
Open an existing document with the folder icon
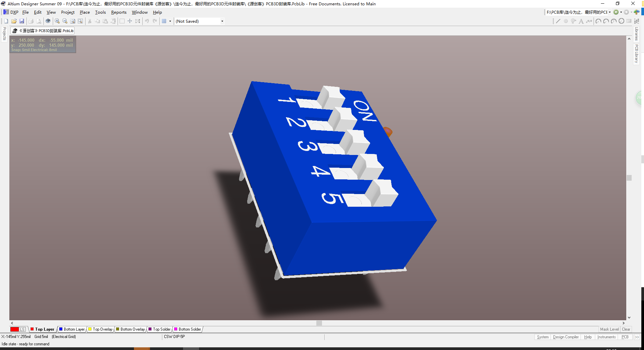[x=14, y=21]
